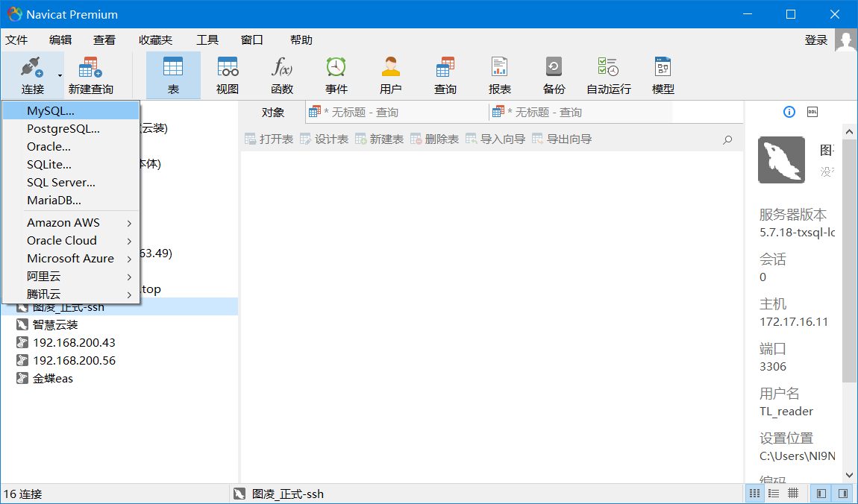Open the 用户 users icon
Image resolution: width=858 pixels, height=504 pixels.
coord(391,75)
